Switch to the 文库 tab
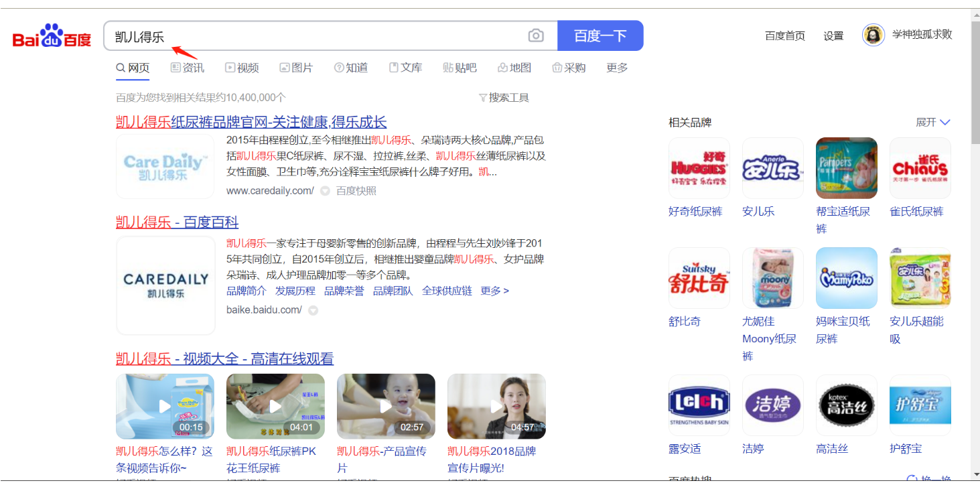Image resolution: width=980 pixels, height=483 pixels. point(405,68)
